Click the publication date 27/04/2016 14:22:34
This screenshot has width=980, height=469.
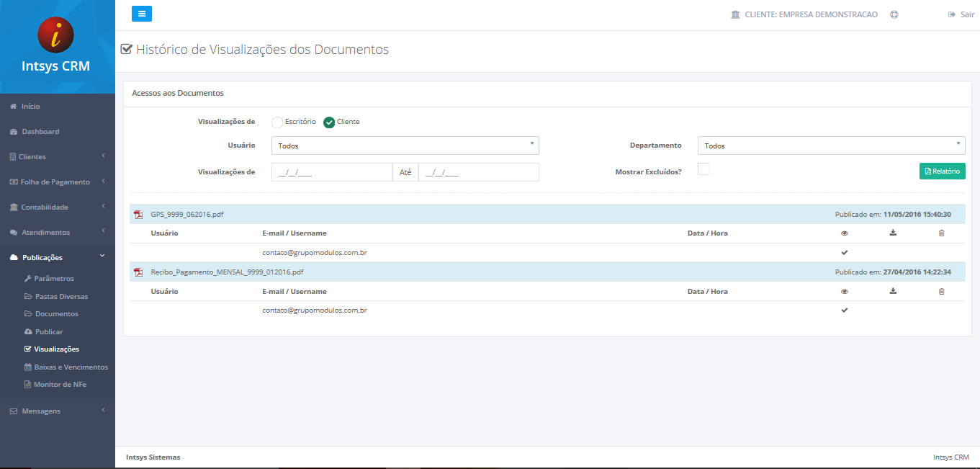[917, 272]
